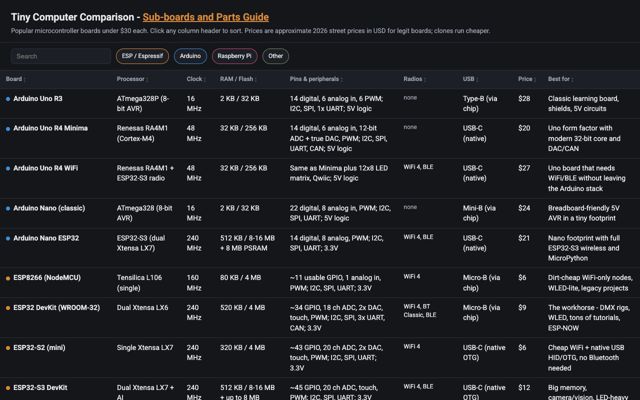Click the orange dot beside ESP8266 (NodeMCU)
This screenshot has width=640, height=400.
(x=8, y=278)
